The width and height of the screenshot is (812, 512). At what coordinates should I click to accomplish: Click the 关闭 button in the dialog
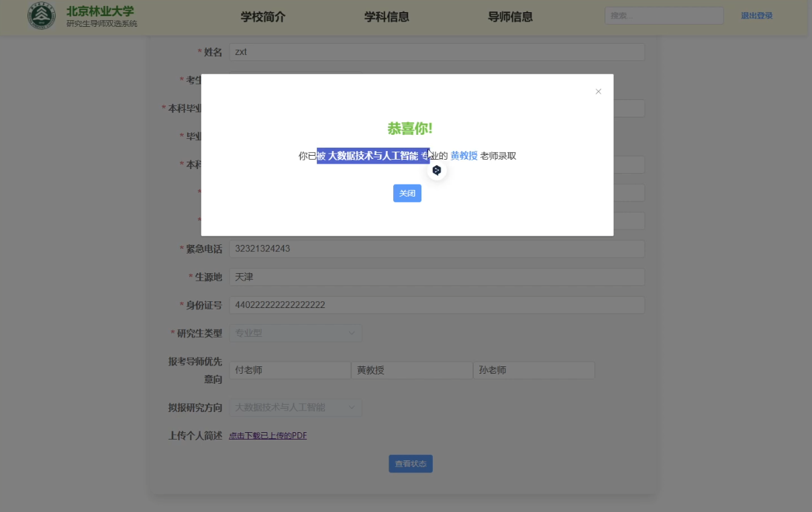click(x=407, y=193)
